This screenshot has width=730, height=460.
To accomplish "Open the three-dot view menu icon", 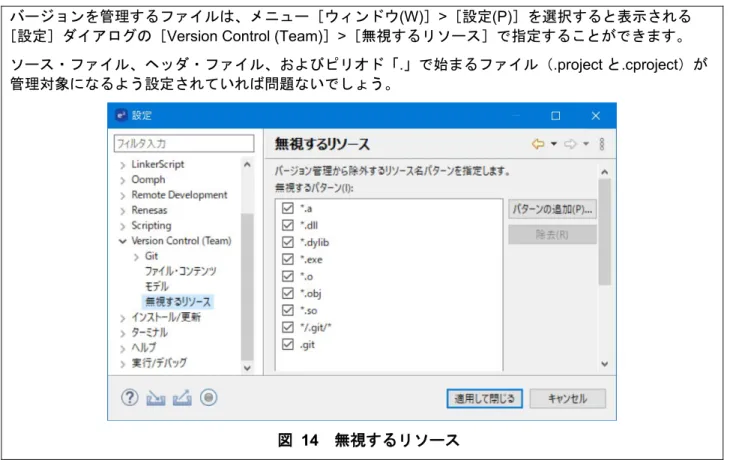I will (602, 144).
